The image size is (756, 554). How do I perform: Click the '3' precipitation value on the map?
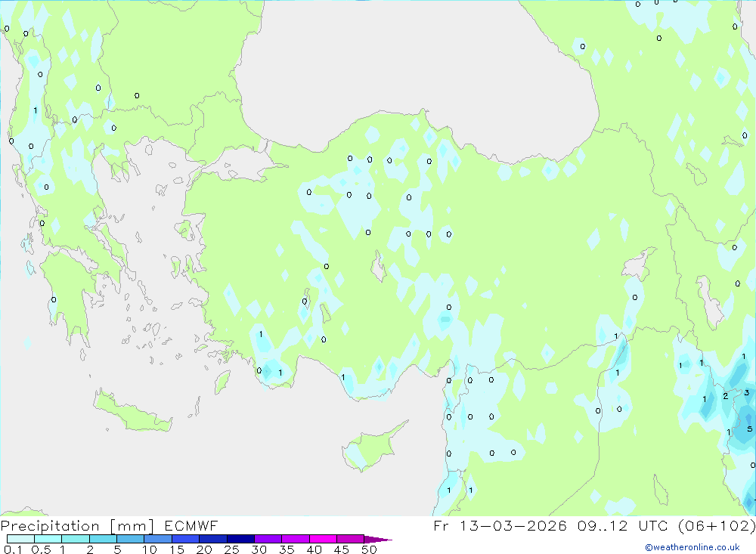(747, 392)
